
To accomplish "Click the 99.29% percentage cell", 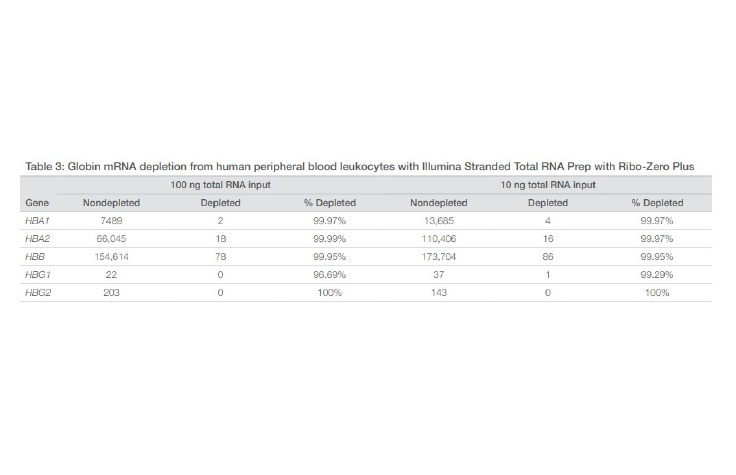I will pyautogui.click(x=656, y=274).
